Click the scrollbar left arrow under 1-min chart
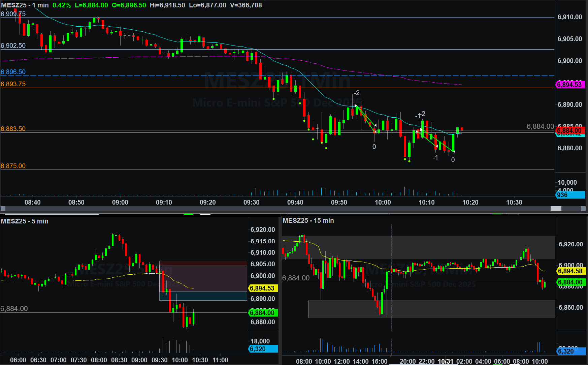This screenshot has height=365, width=588. tap(3, 209)
